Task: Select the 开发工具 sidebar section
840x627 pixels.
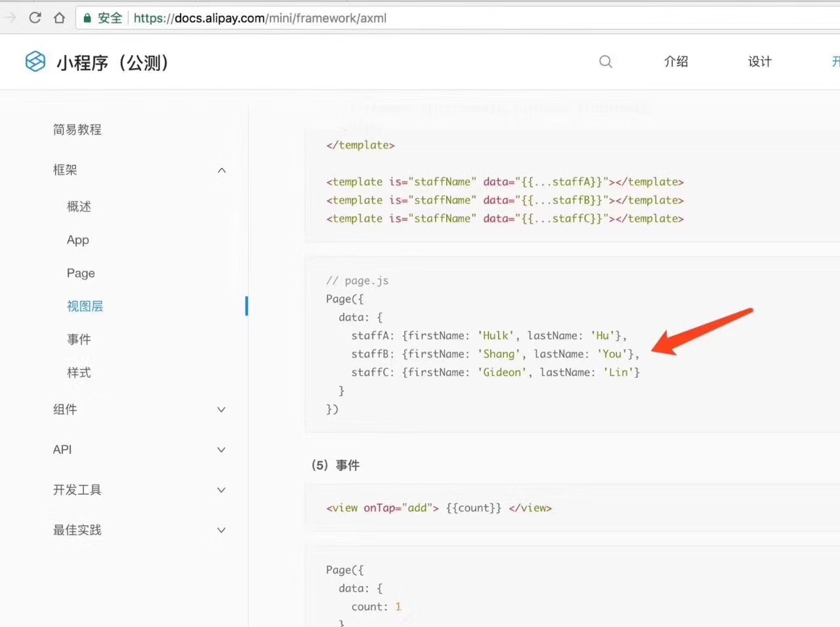Action: tap(77, 490)
